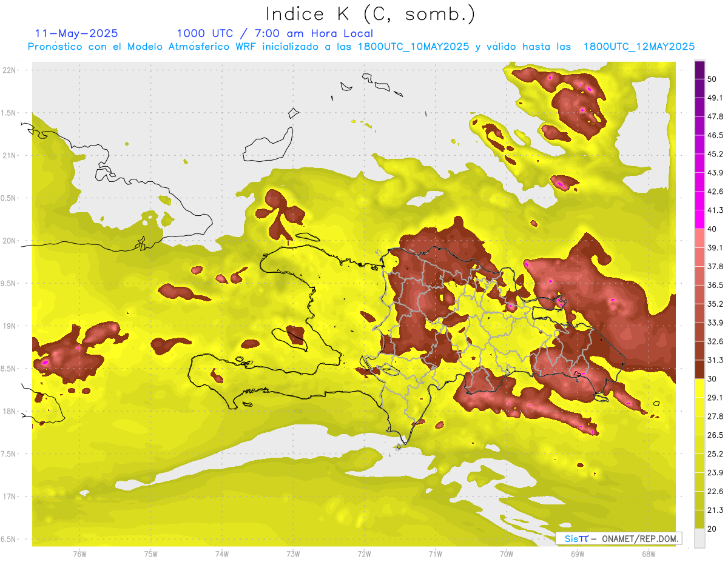Click the "1800UTC_10MAY2025" initialization time
This screenshot has width=728, height=562.
[x=413, y=47]
